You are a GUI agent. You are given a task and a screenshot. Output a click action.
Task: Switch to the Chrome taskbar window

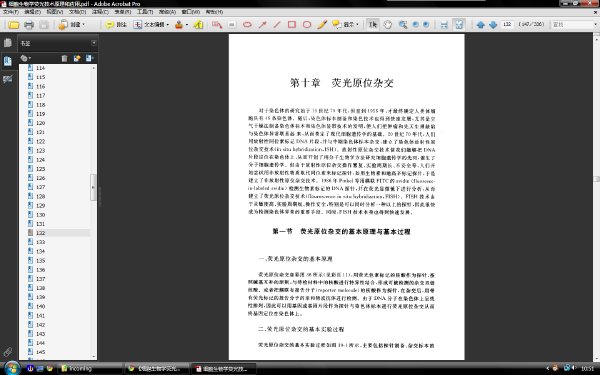click(x=157, y=368)
